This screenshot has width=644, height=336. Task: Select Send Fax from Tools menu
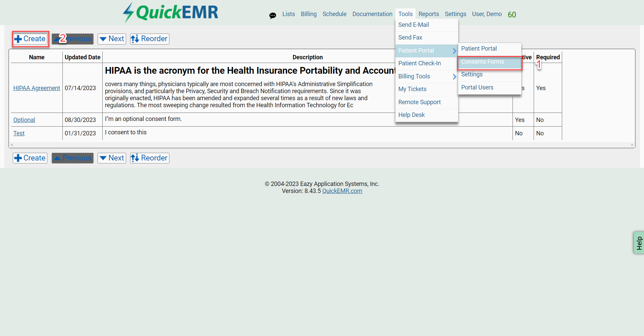click(x=427, y=38)
